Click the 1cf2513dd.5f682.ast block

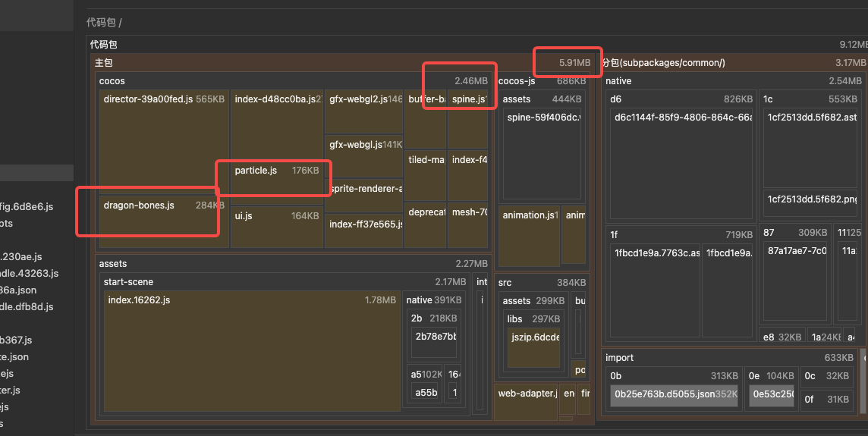810,149
